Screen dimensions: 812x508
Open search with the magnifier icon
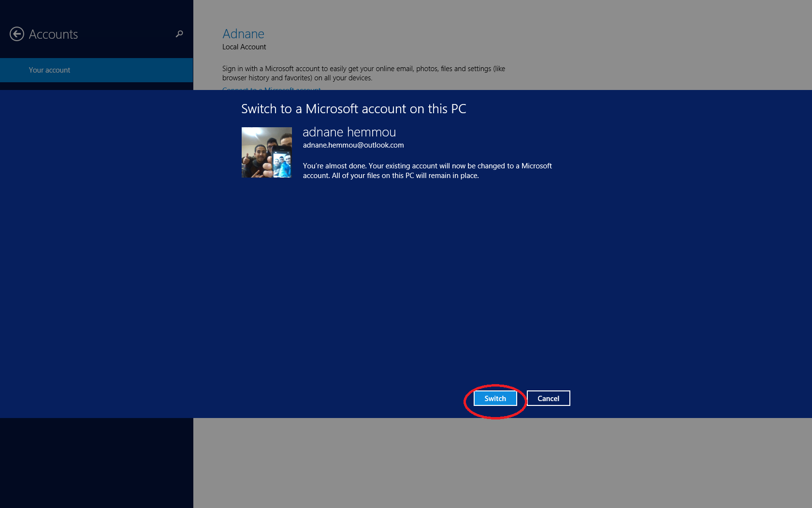click(x=179, y=34)
